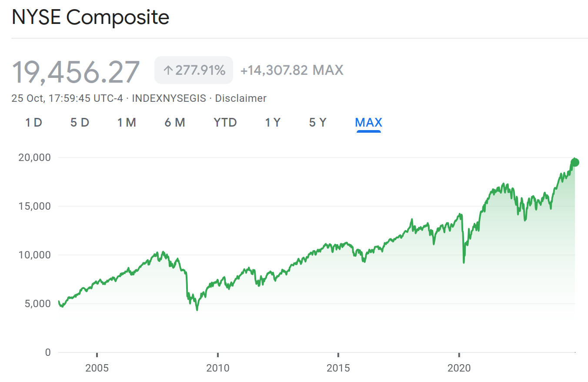Switch to the 1 D time range

pyautogui.click(x=33, y=123)
